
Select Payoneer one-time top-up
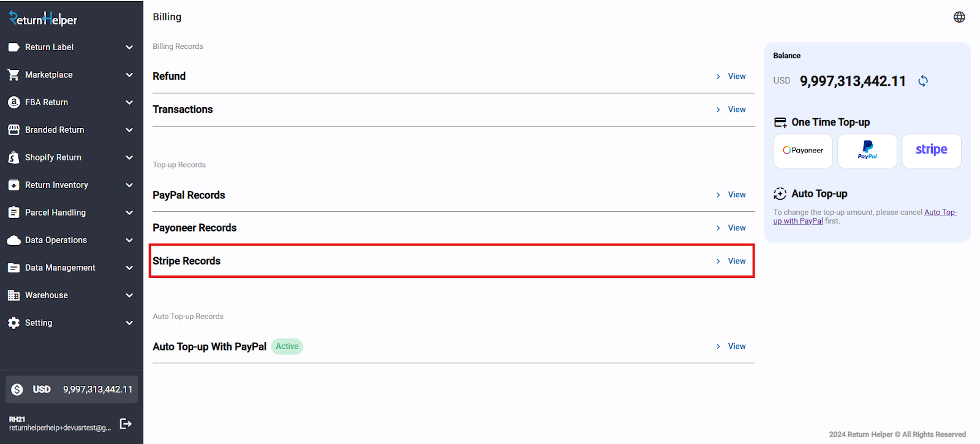(803, 151)
